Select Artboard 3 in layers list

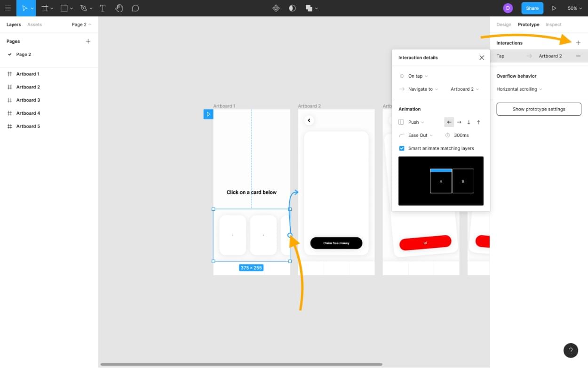point(28,100)
